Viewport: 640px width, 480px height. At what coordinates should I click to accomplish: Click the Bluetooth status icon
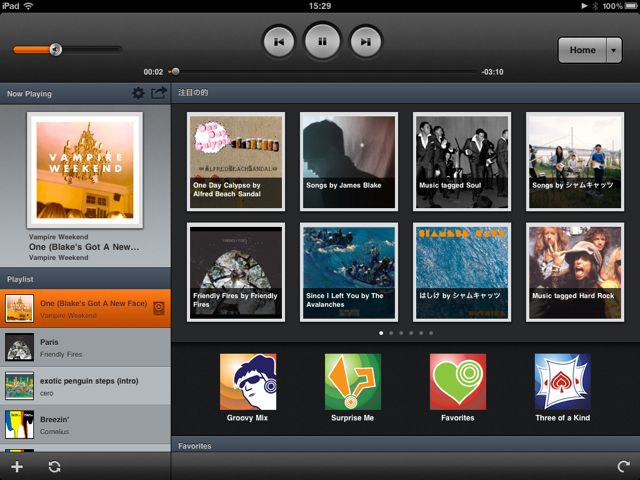[x=595, y=6]
